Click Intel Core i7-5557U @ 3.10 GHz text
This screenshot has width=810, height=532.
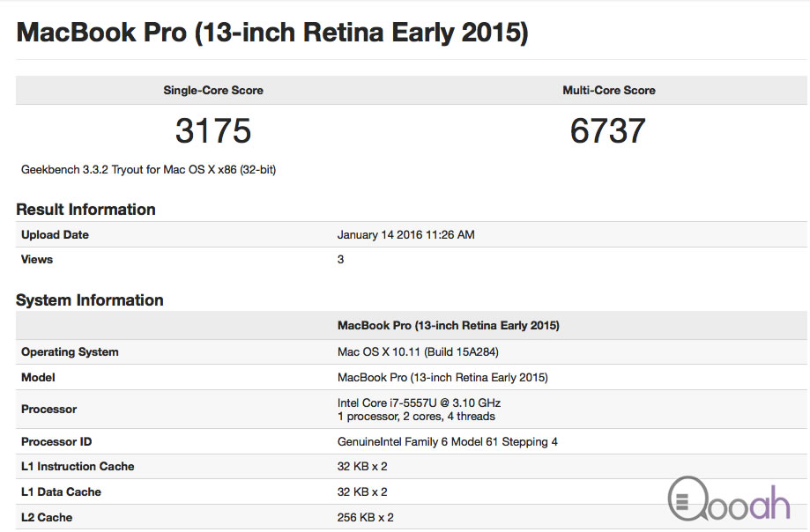coord(419,403)
